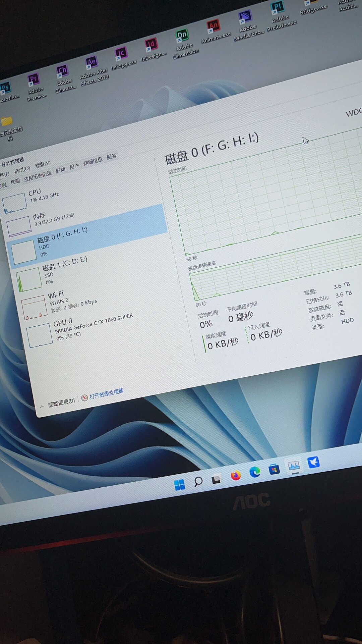Click the 任务管理器 window title
This screenshot has width=362, height=644.
(13, 162)
